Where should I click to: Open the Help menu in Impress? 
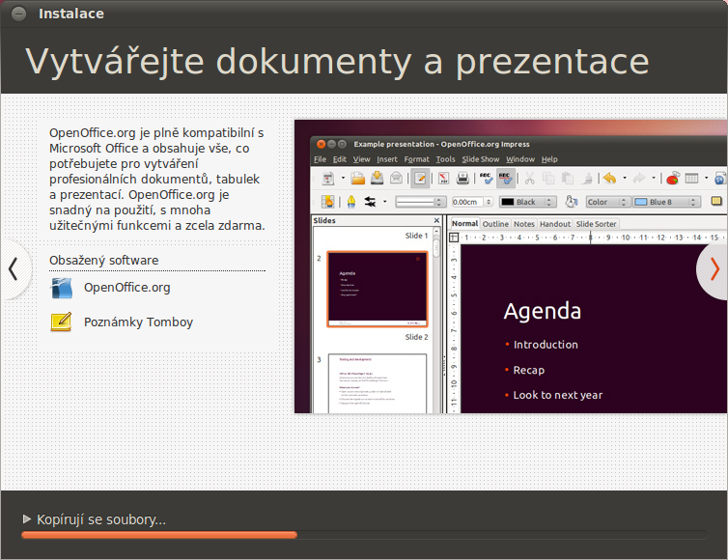[x=549, y=159]
